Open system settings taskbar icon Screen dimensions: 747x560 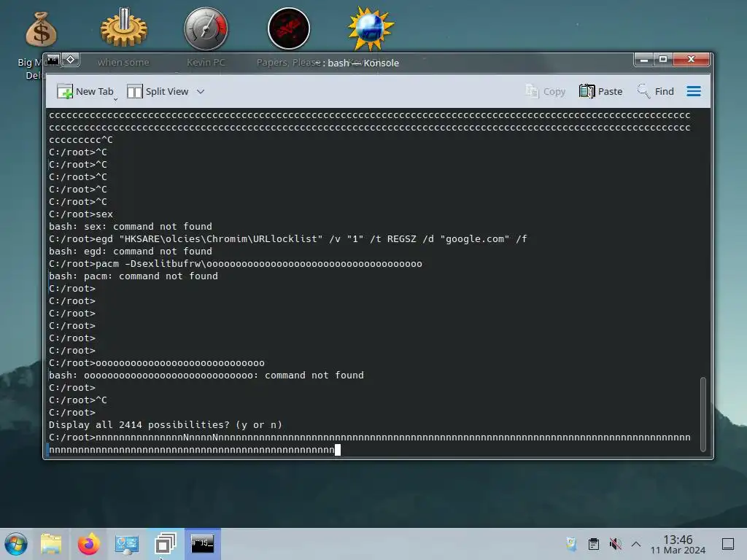pos(127,544)
